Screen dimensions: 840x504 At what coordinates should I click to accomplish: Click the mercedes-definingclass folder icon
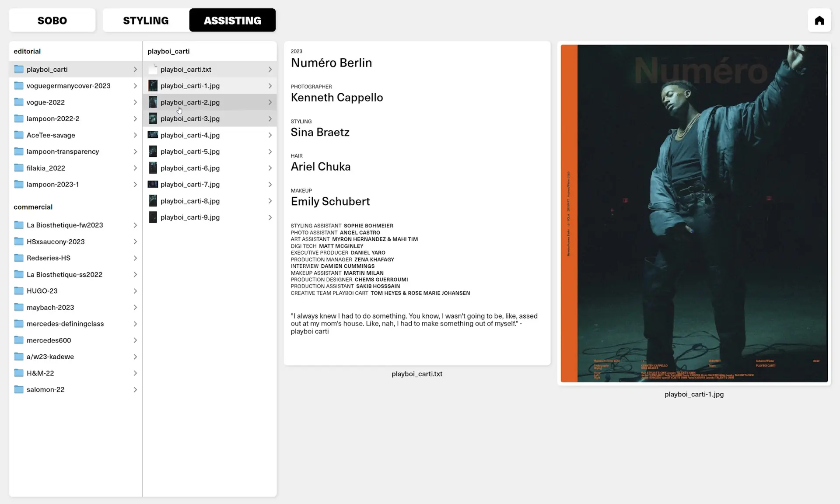[x=19, y=324]
